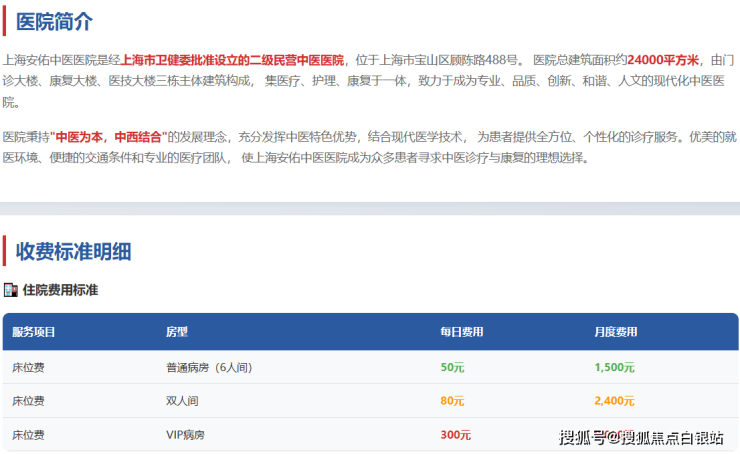Click the orange 2,400元 monthly fee
740x454 pixels.
pyautogui.click(x=615, y=401)
